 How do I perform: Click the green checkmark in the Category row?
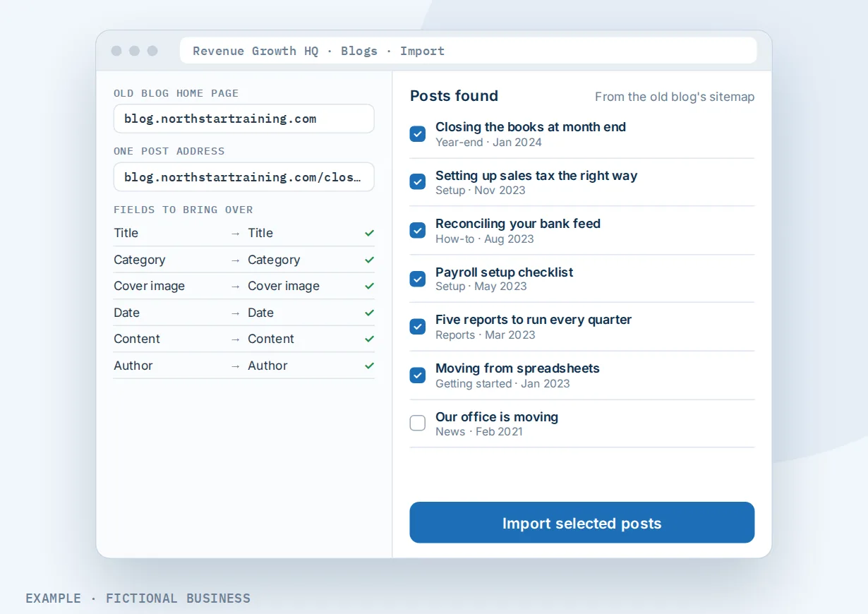click(369, 260)
